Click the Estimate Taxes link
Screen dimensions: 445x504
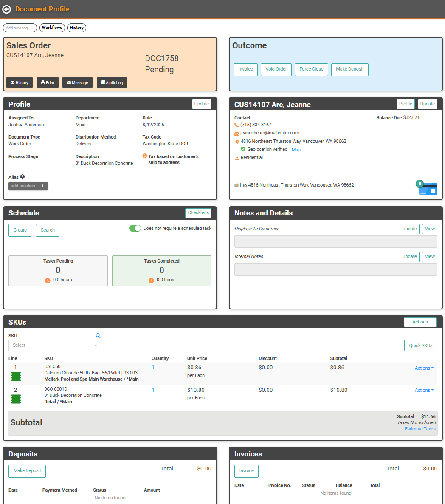pyautogui.click(x=420, y=429)
